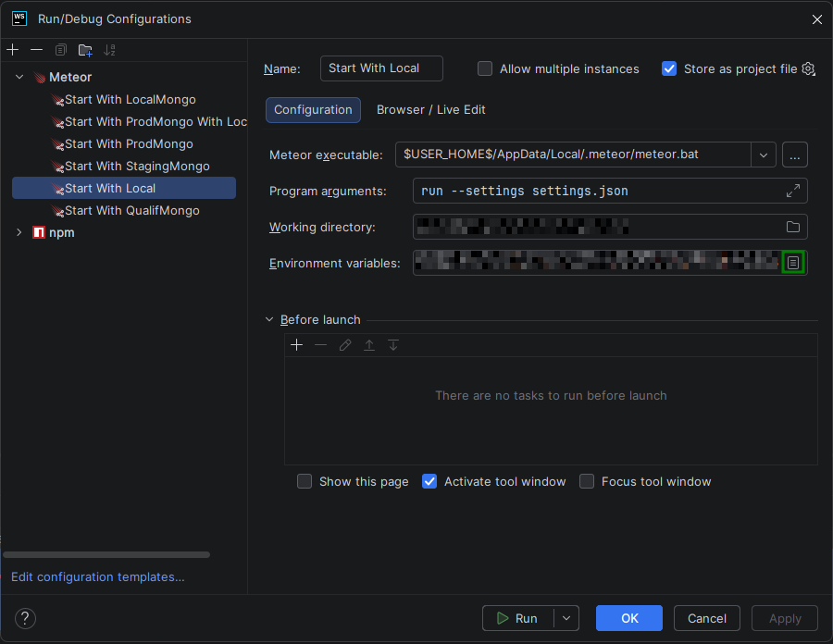
Task: Open the environment variables editor icon
Action: click(x=793, y=263)
